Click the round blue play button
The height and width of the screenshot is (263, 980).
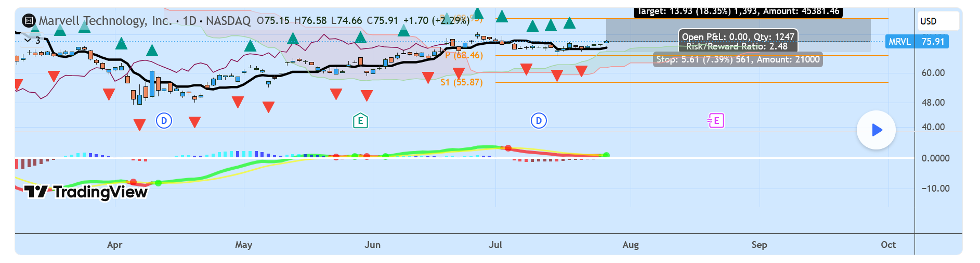click(876, 130)
